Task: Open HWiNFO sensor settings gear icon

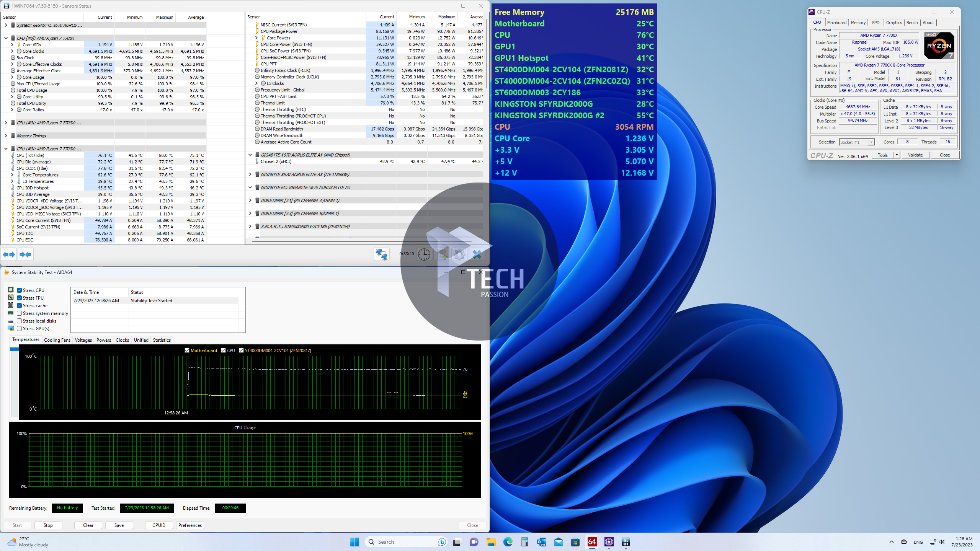Action: [459, 254]
